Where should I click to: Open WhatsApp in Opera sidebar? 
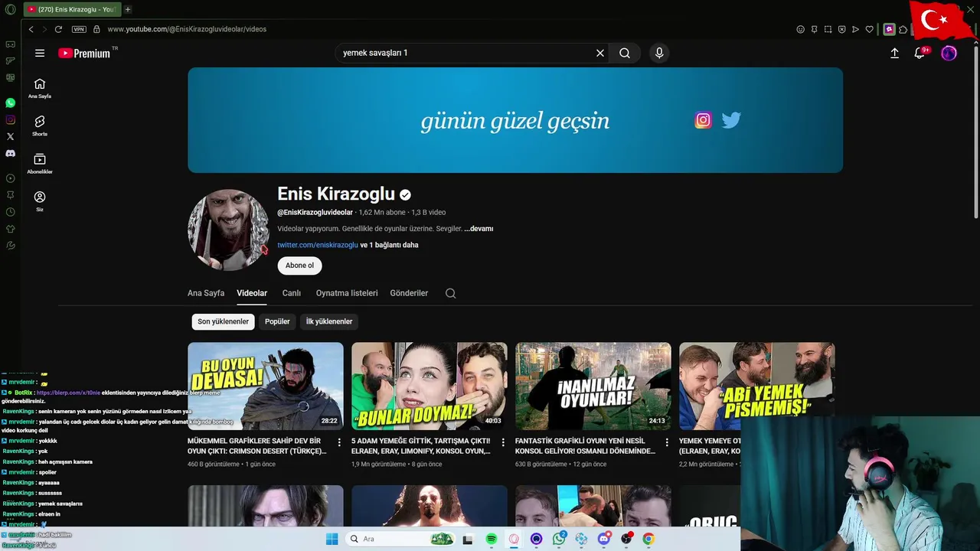pos(10,103)
